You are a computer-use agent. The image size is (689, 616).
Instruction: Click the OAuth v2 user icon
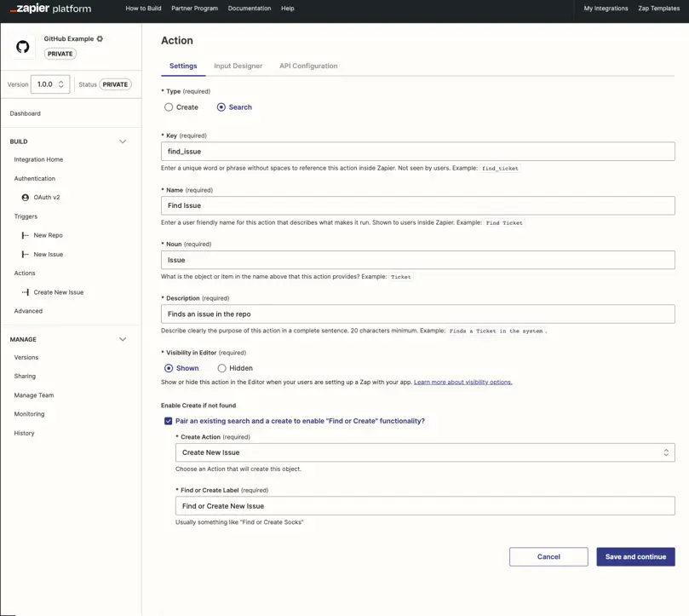(x=26, y=198)
